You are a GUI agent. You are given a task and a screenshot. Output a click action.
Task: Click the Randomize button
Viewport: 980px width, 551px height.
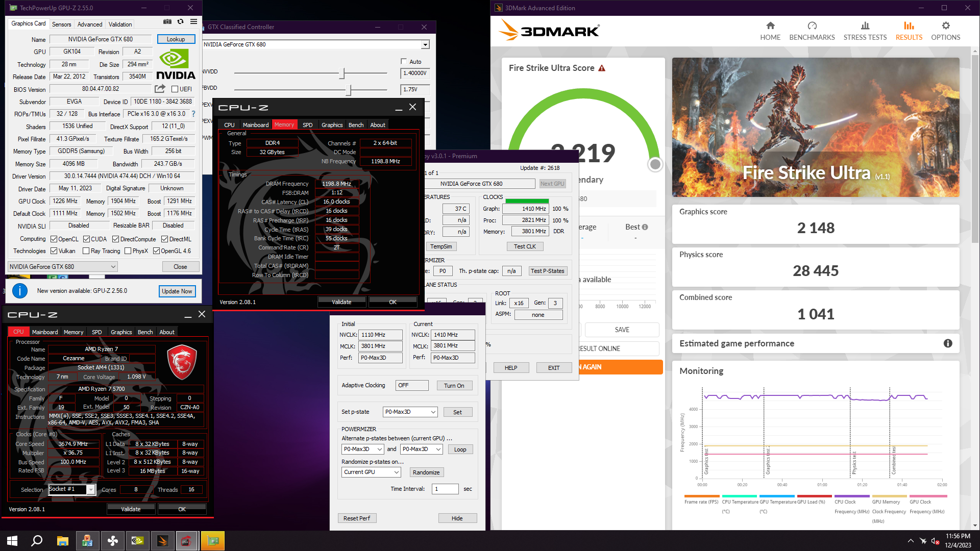pos(426,472)
